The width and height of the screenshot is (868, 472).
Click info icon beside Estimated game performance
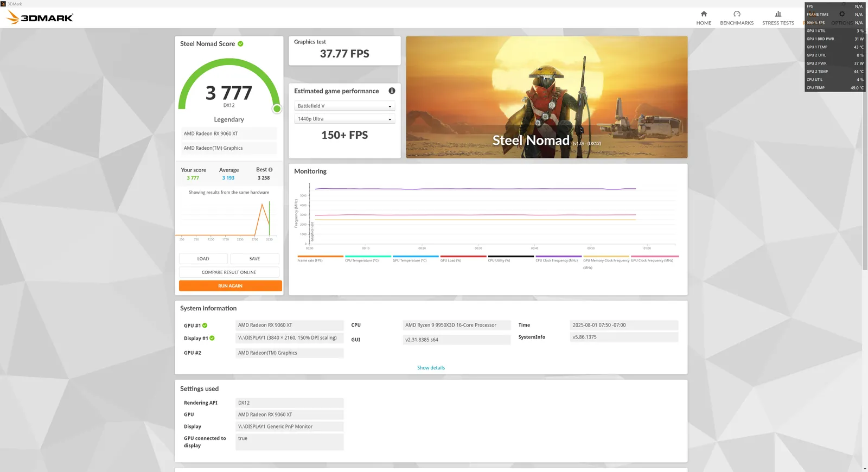392,91
